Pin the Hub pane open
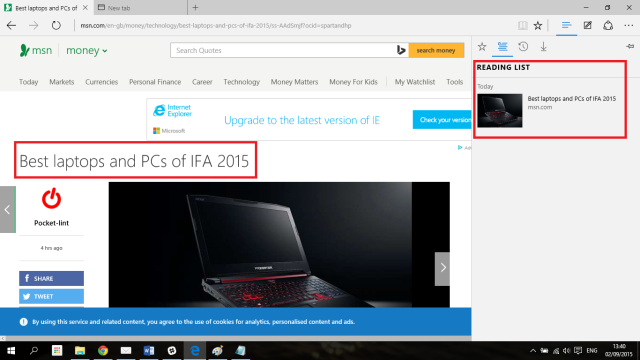Viewport: 640px width, 360px height. (x=630, y=47)
